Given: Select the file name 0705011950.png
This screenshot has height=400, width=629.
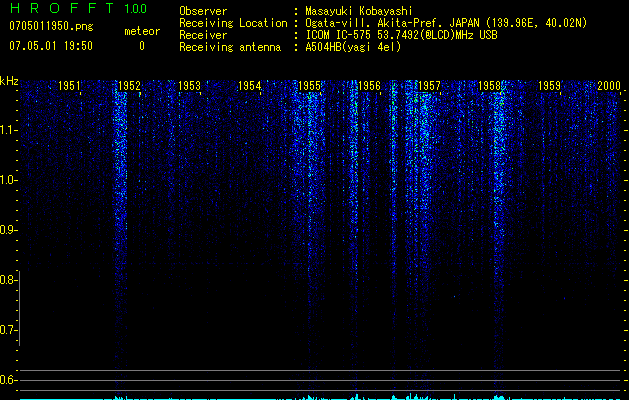Looking at the screenshot, I should pyautogui.click(x=51, y=26).
